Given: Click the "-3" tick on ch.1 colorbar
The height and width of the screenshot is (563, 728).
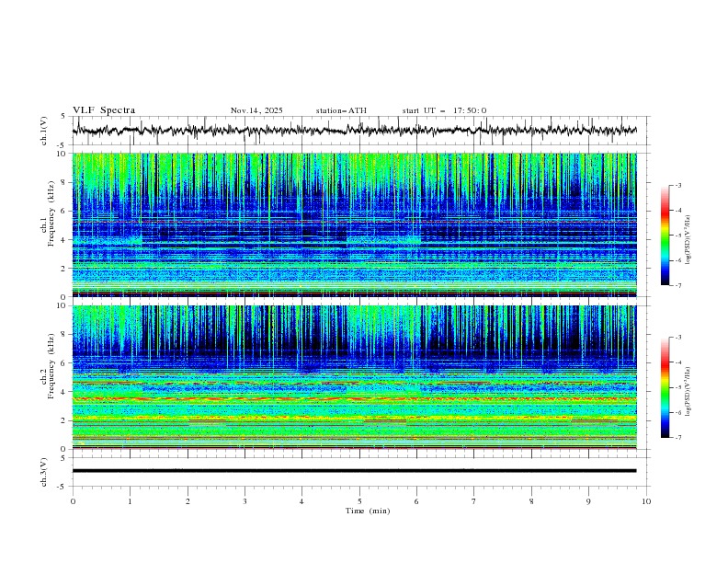Looking at the screenshot, I should point(677,185).
